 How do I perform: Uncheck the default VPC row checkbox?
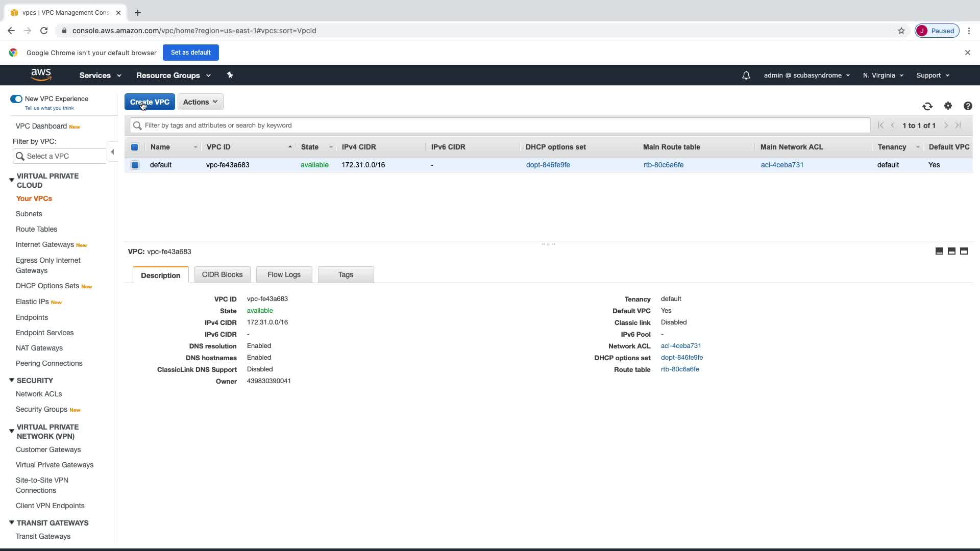click(x=135, y=165)
